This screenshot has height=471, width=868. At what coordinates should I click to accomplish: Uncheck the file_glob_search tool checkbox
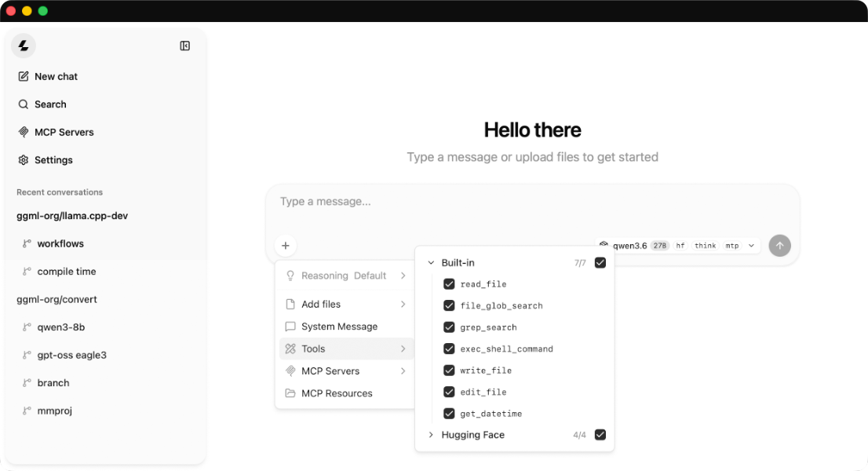(x=449, y=305)
